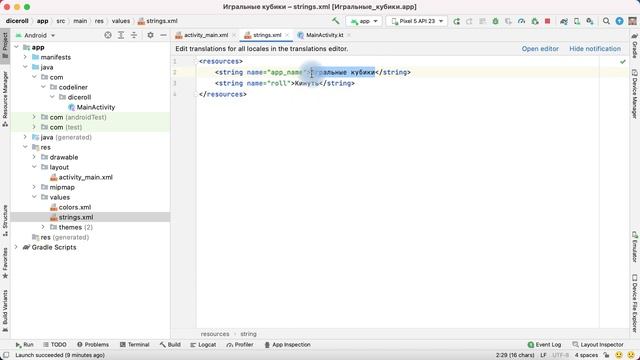640x360 pixels.
Task: Open the Android view dropdown in Project panel
Action: 35,36
